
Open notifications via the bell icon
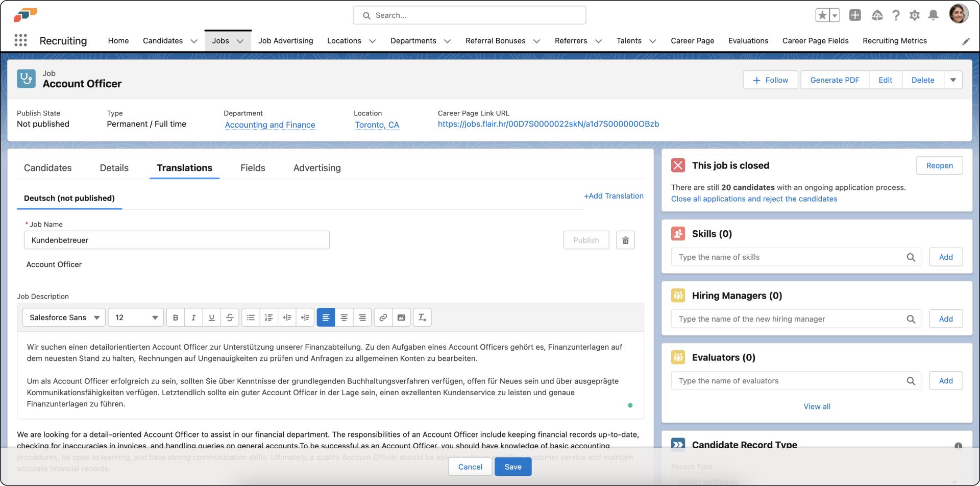click(x=933, y=15)
